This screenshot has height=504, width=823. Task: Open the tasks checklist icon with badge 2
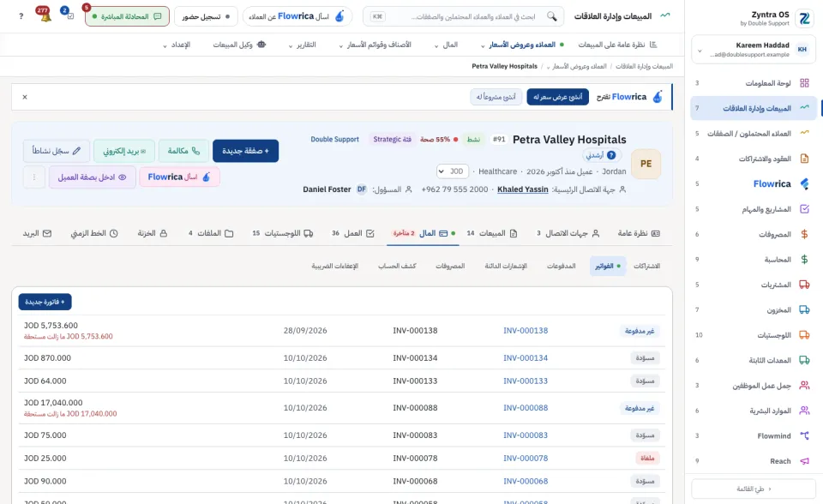click(69, 15)
